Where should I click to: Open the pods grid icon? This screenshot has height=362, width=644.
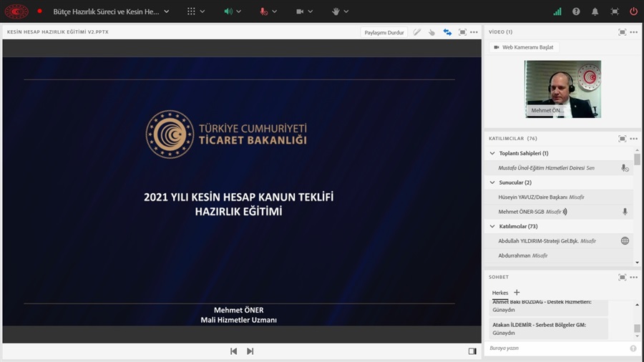coord(191,11)
